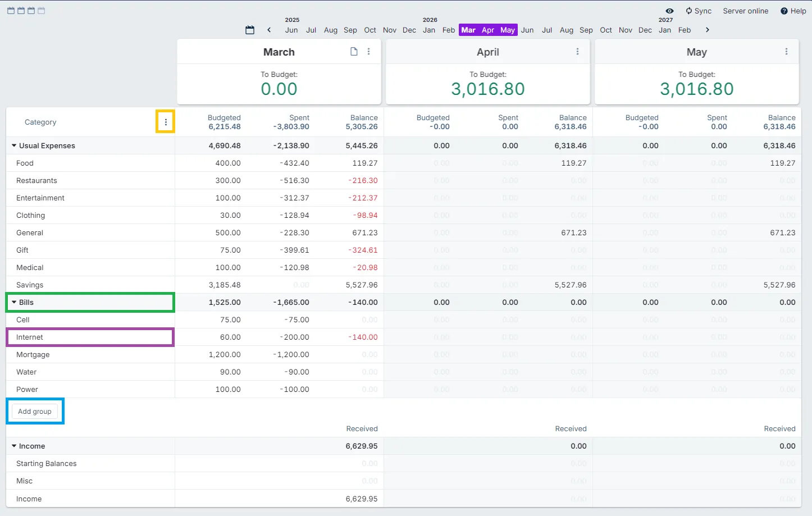The image size is (812, 516).
Task: Open the April month options menu
Action: pos(577,52)
